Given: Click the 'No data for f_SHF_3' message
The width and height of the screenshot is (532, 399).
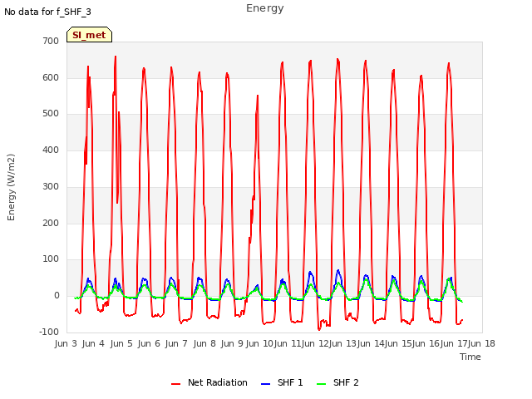Looking at the screenshot, I should pyautogui.click(x=47, y=12).
